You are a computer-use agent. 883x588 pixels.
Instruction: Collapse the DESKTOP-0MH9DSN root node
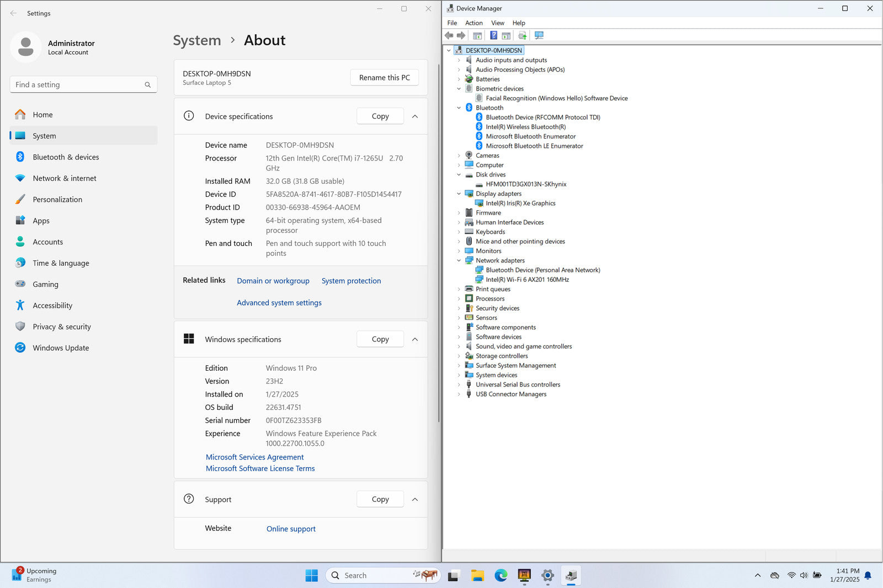449,50
